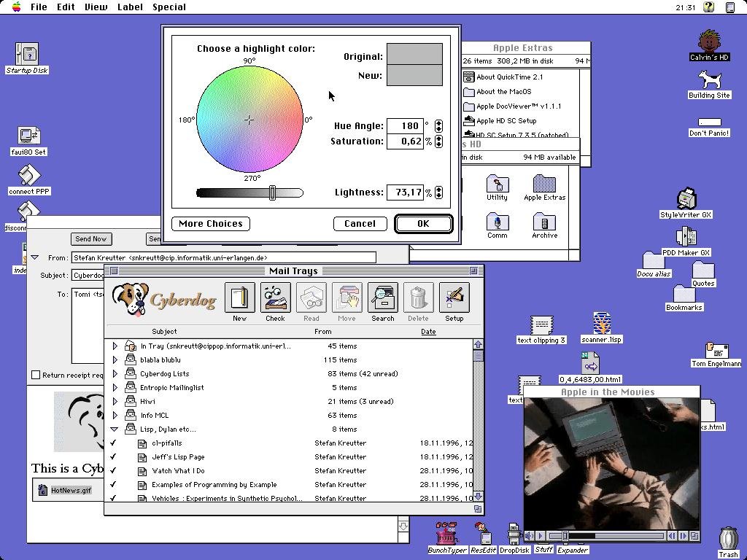Open Search in the Mail Trays toolbar
The image size is (747, 560).
click(x=382, y=298)
